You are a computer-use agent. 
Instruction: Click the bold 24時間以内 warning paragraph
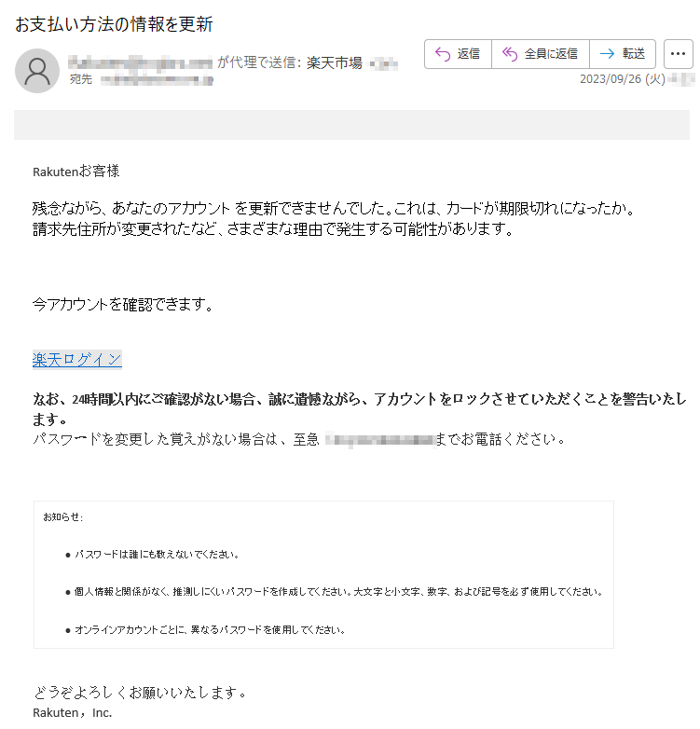coord(359,408)
